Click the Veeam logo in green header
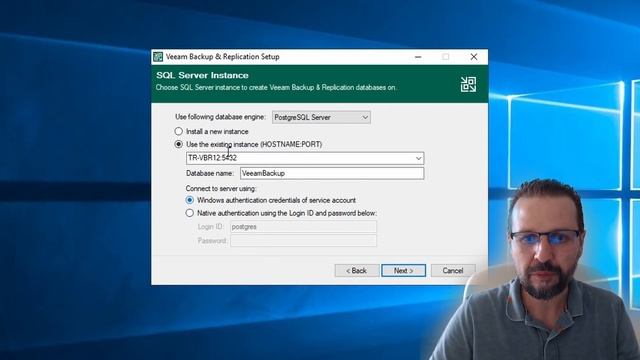The height and width of the screenshot is (360, 640). (468, 84)
